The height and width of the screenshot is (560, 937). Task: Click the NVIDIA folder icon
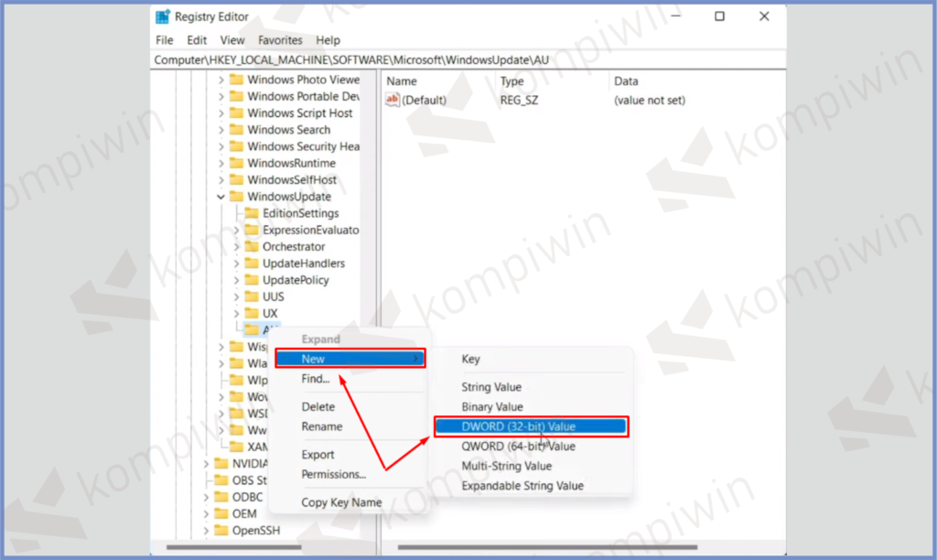tap(221, 463)
